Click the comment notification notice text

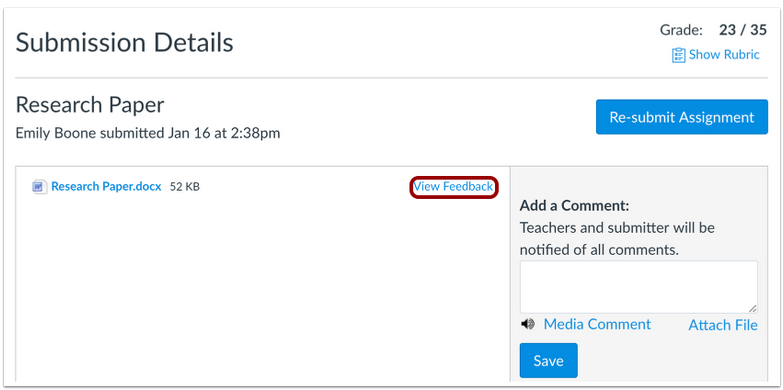[x=617, y=239]
